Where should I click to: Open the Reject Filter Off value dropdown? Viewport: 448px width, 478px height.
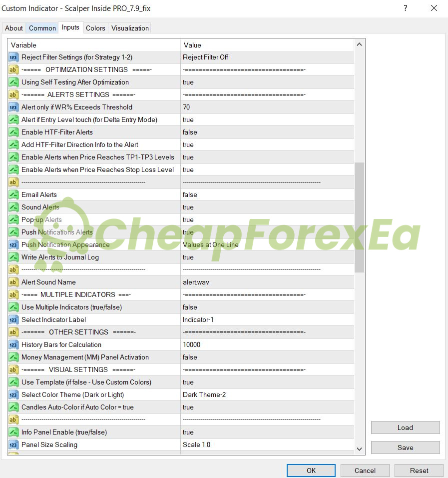tap(267, 57)
